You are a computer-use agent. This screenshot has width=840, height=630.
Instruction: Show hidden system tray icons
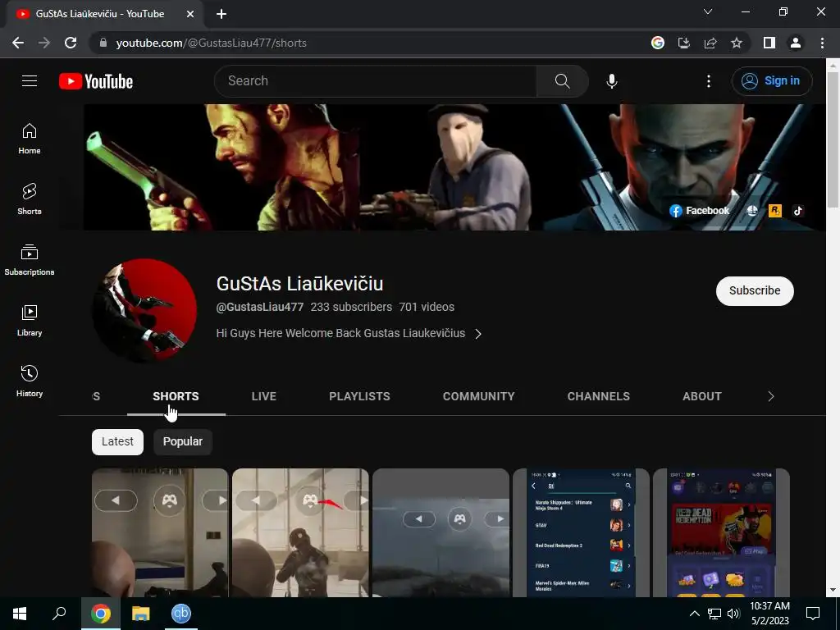pyautogui.click(x=694, y=614)
